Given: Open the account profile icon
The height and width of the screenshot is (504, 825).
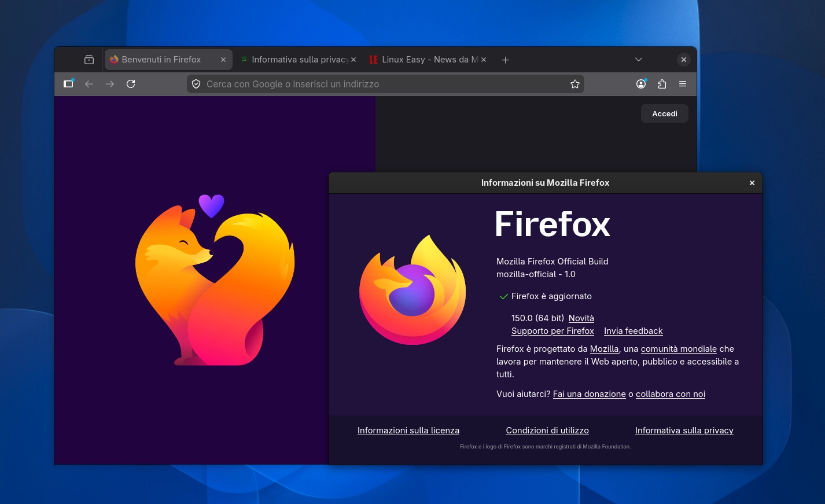Looking at the screenshot, I should coord(641,84).
